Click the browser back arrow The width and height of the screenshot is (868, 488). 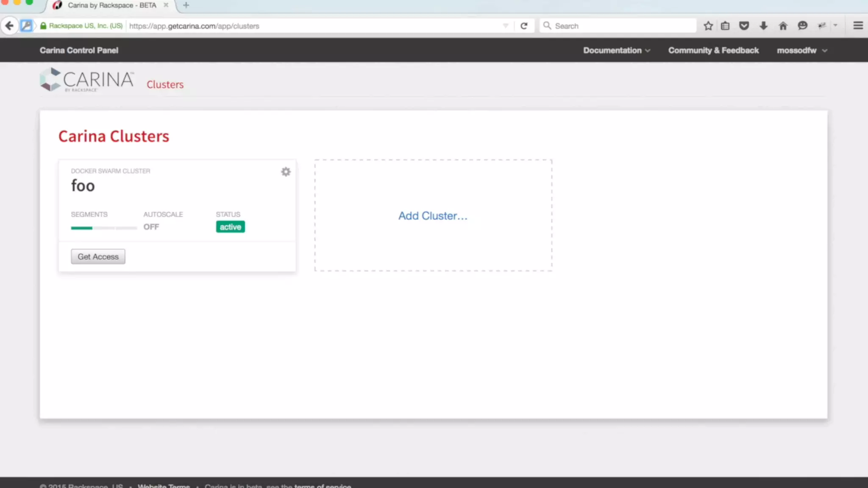pos(9,26)
